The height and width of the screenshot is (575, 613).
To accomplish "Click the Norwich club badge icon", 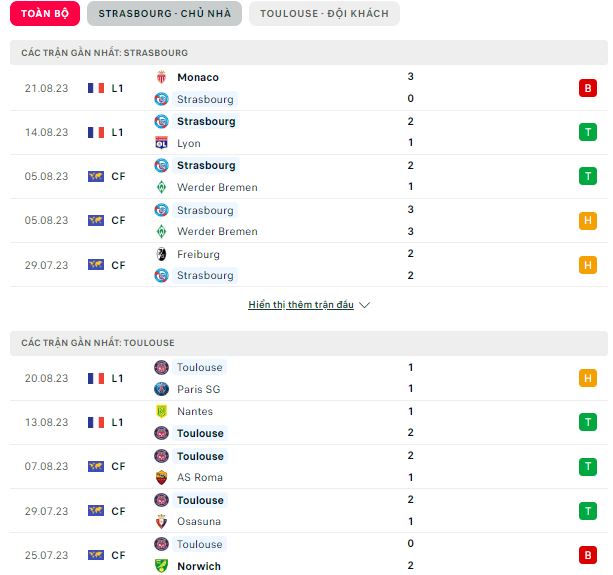I will [x=161, y=566].
